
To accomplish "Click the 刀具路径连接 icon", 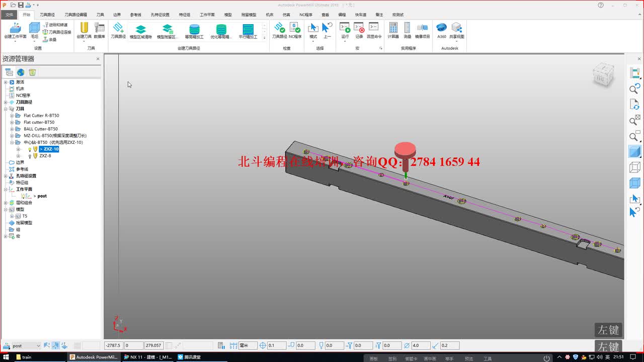I will (x=45, y=32).
